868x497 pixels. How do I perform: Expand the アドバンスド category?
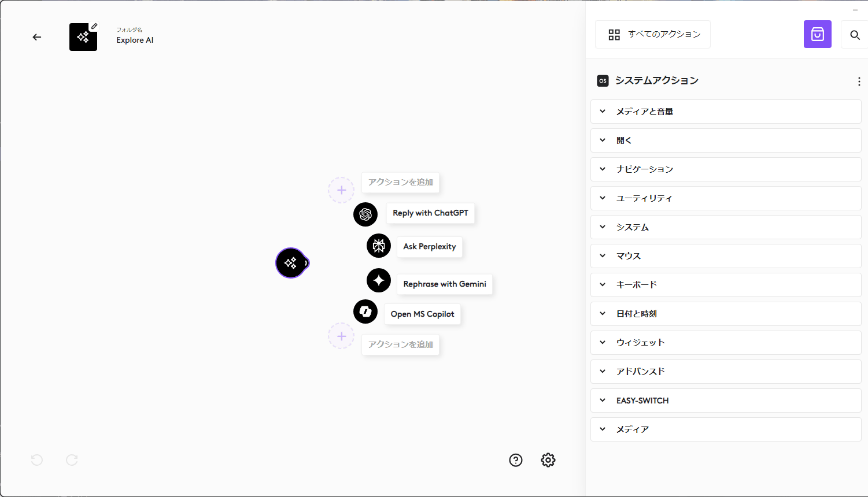[x=726, y=372]
